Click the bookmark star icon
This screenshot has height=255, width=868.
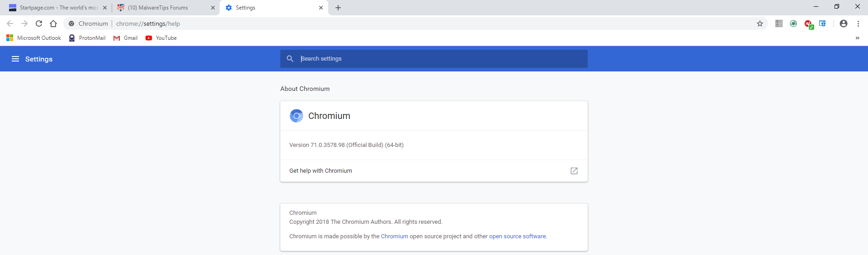tap(760, 24)
